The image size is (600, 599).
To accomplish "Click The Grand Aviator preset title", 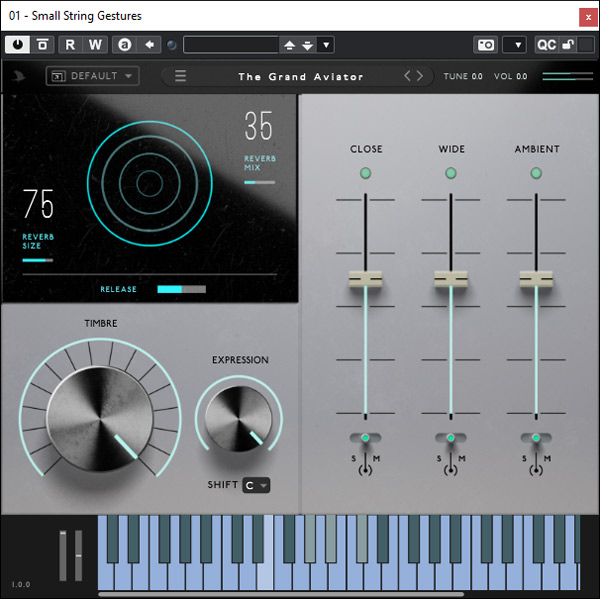I will [301, 77].
